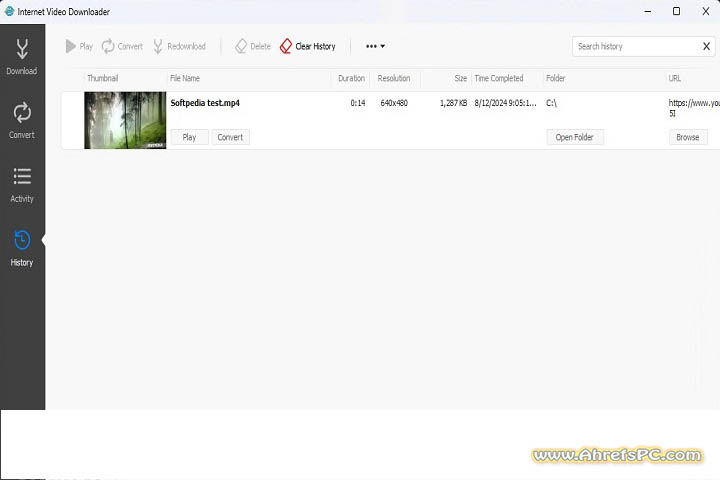Select the forest video thumbnail
This screenshot has height=480, width=720.
[125, 120]
